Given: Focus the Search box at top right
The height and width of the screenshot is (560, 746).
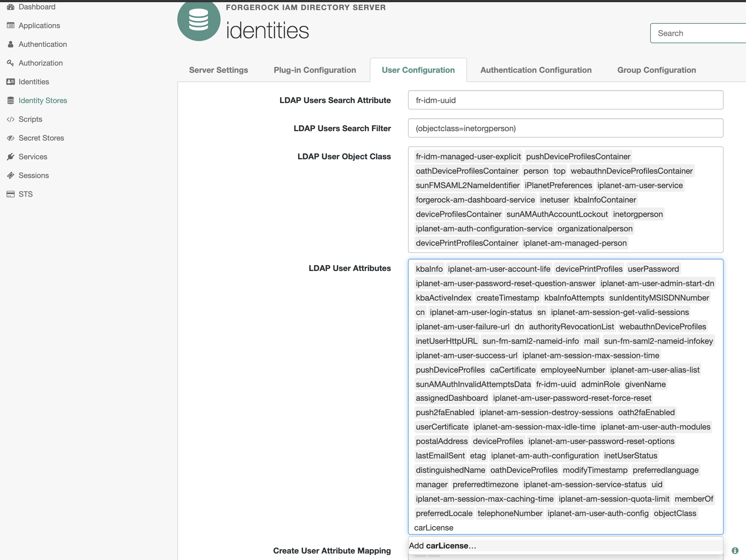Looking at the screenshot, I should [x=698, y=33].
